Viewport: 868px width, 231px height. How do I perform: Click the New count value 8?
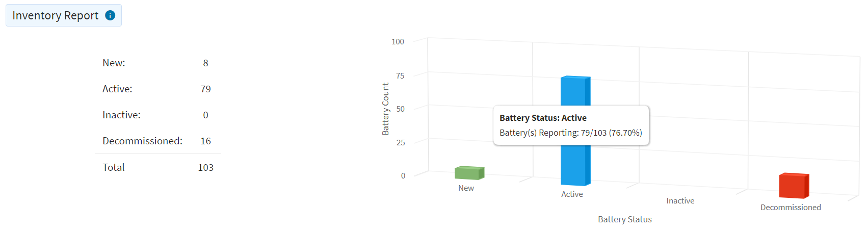point(205,63)
